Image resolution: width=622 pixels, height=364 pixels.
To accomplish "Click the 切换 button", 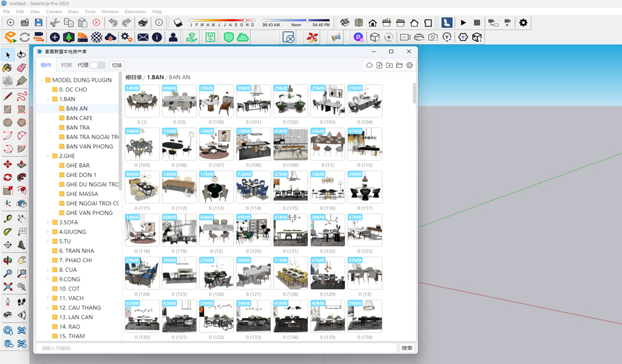I will pos(117,66).
